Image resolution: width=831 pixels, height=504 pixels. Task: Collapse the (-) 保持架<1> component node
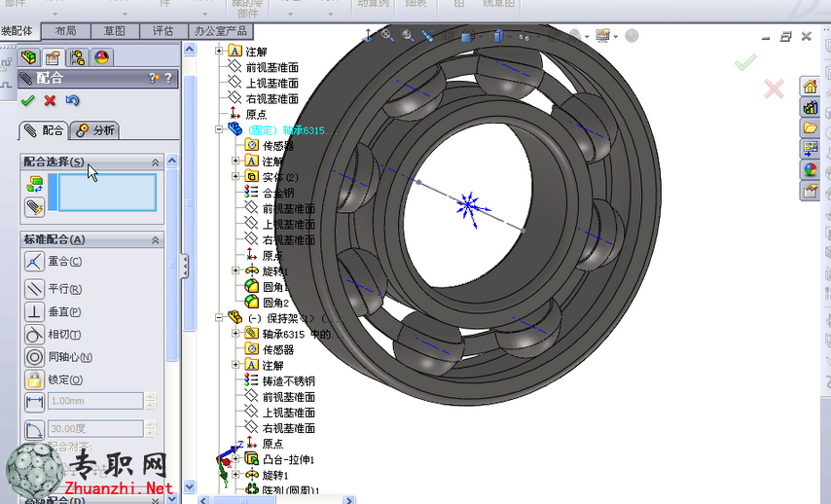(219, 317)
